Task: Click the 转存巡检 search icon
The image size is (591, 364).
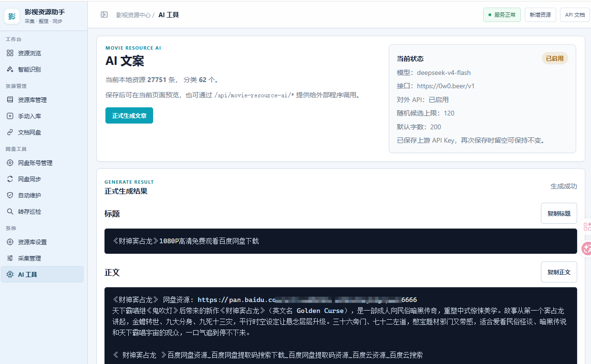Action: pos(10,211)
